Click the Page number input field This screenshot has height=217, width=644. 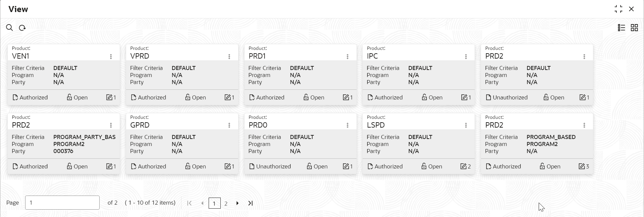point(62,203)
